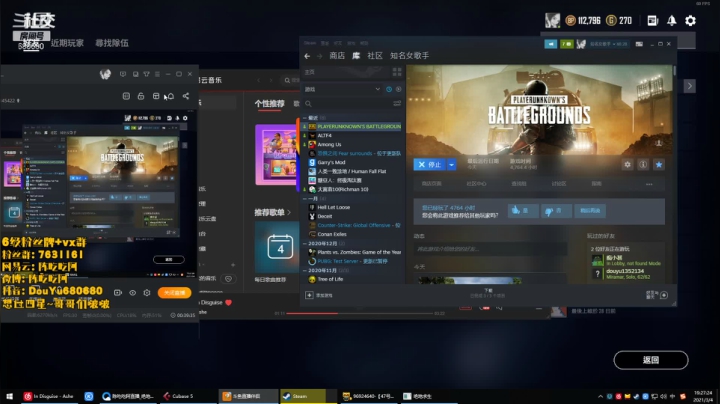Screen dimensions: 720x404
Task: Click the share icon in streaming app
Action: (186, 96)
